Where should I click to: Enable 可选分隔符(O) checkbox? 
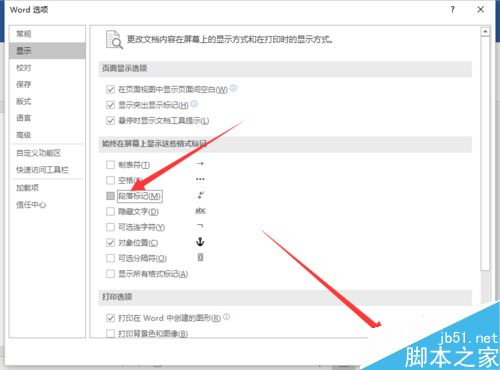[110, 258]
